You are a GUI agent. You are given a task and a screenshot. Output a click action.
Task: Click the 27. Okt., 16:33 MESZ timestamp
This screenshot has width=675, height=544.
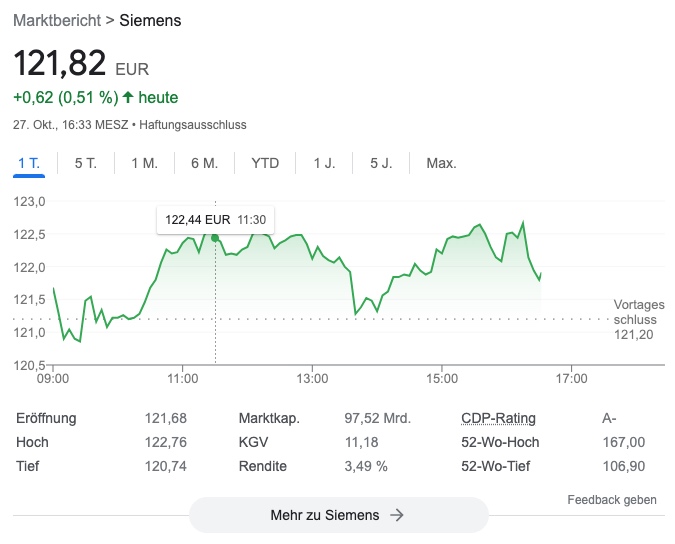pos(71,125)
